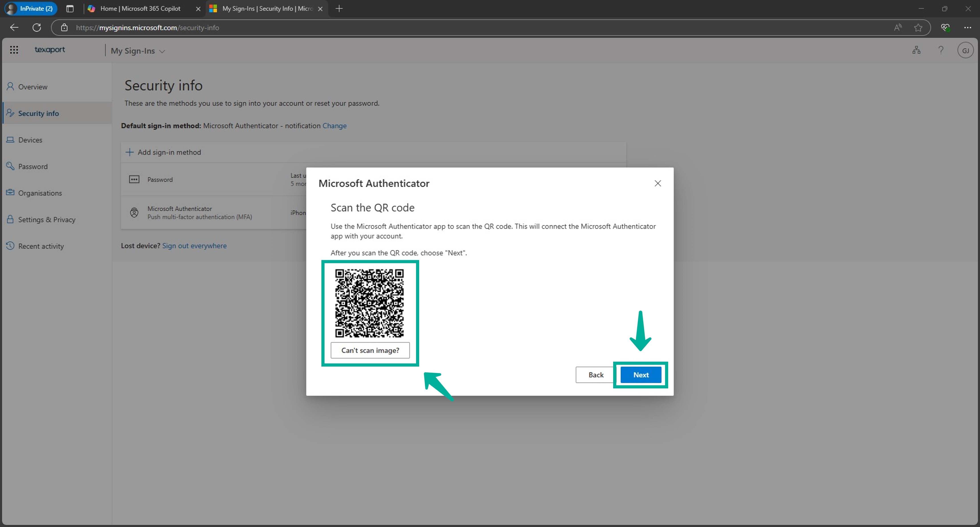980x527 pixels.
Task: Click the lock icon in the address bar
Action: coord(64,27)
